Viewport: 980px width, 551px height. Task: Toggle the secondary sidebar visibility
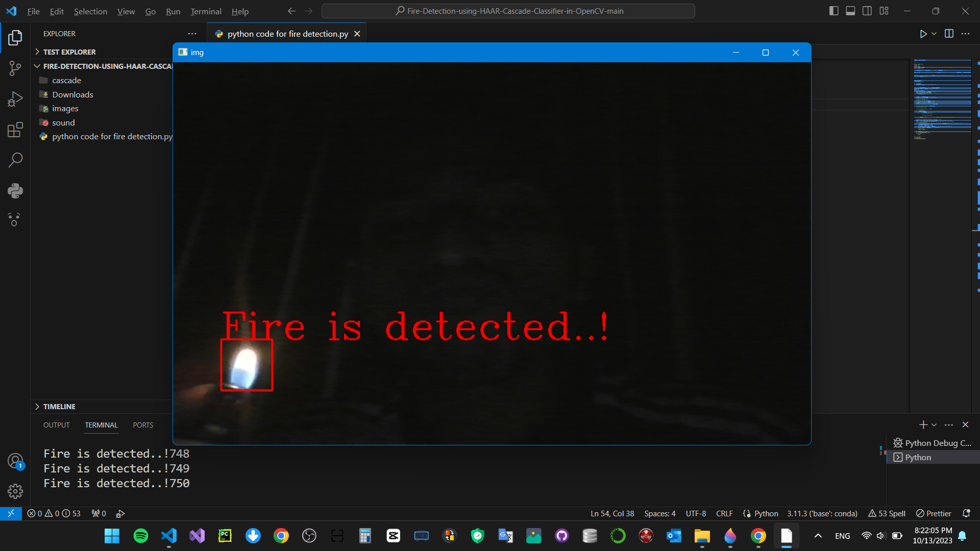click(x=867, y=10)
